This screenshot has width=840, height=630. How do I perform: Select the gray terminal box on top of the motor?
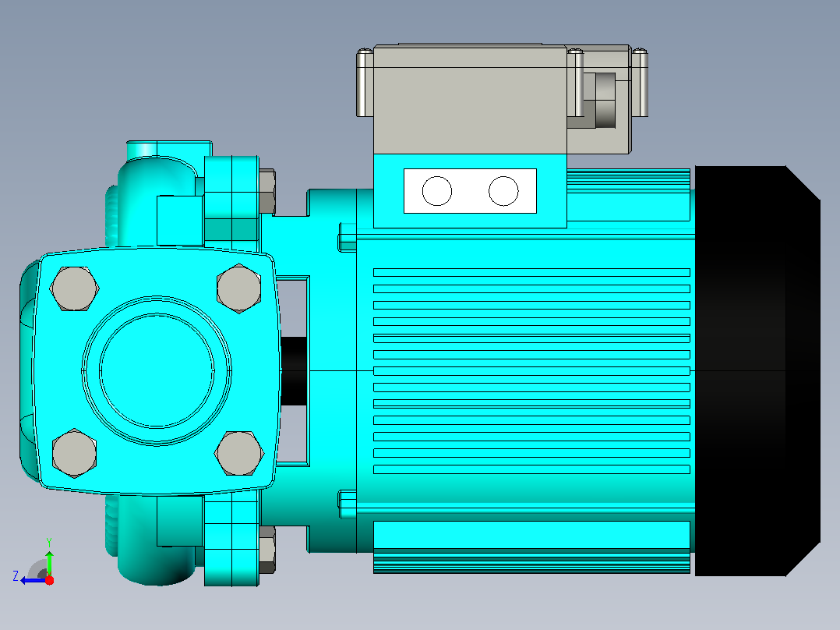(x=470, y=100)
